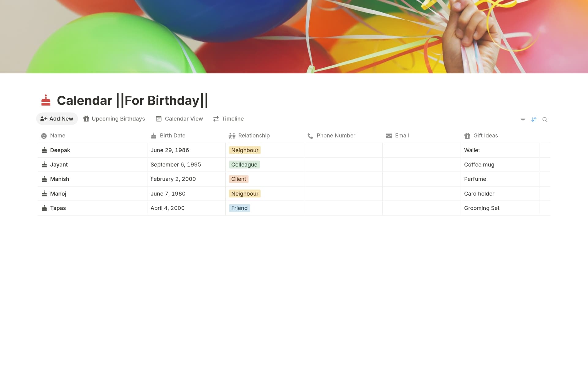
Task: Click the green Colleague tag for Jayant
Action: click(244, 164)
